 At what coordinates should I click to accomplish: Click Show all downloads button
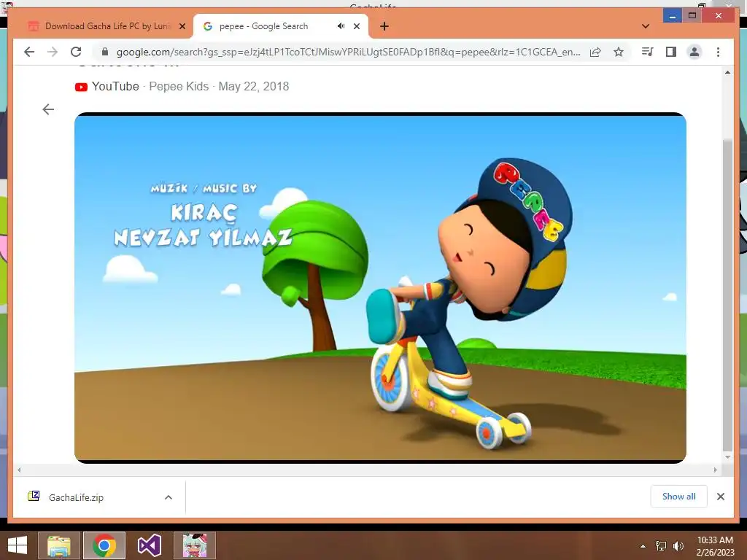pyautogui.click(x=679, y=497)
